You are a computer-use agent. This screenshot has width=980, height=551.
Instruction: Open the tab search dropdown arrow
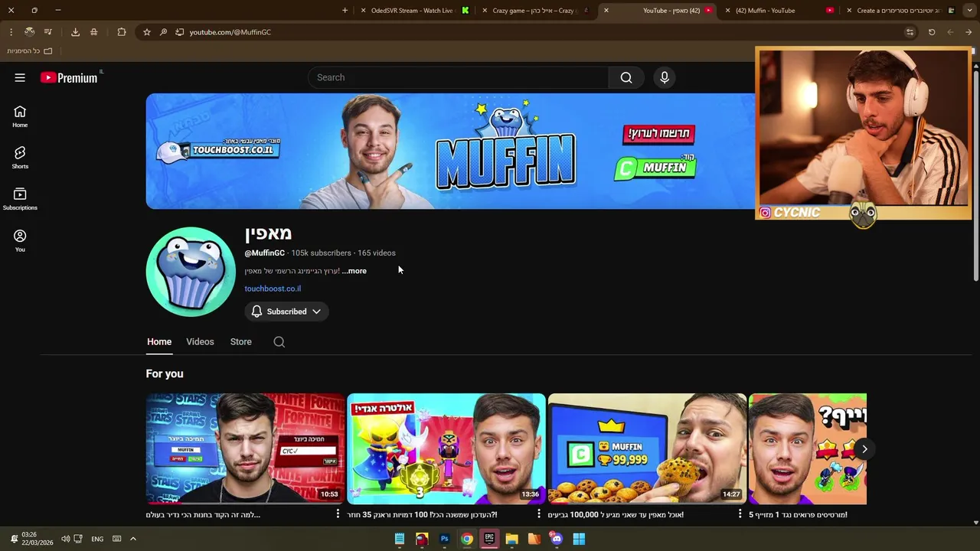pos(969,11)
